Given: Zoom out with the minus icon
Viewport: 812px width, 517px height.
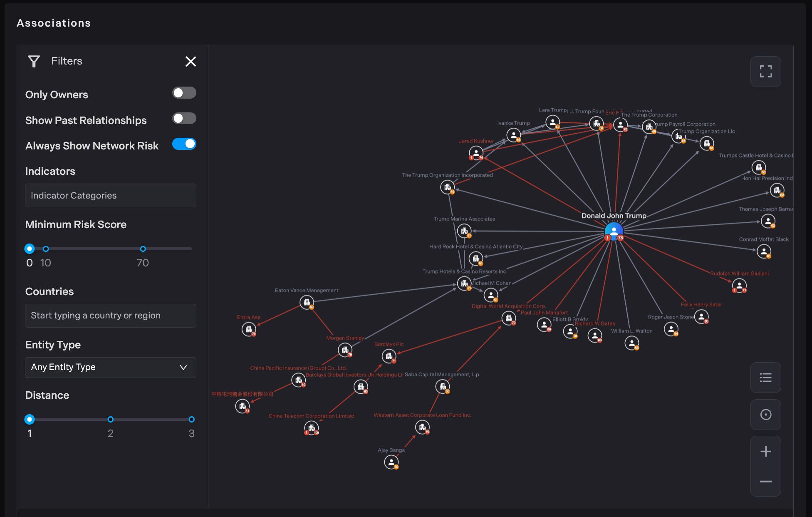Looking at the screenshot, I should (765, 482).
